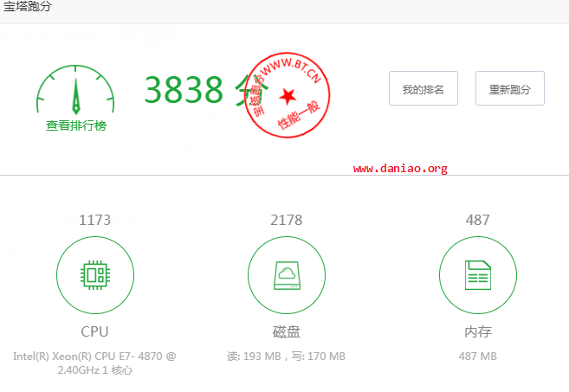The width and height of the screenshot is (569, 392).
Task: Click the CPU label text
Action: click(x=94, y=331)
